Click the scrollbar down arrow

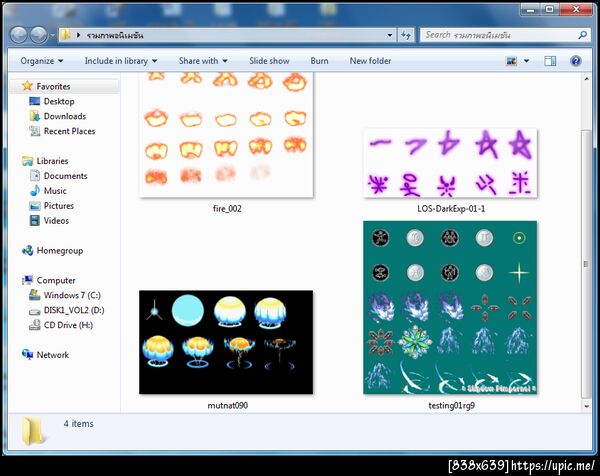click(x=587, y=406)
